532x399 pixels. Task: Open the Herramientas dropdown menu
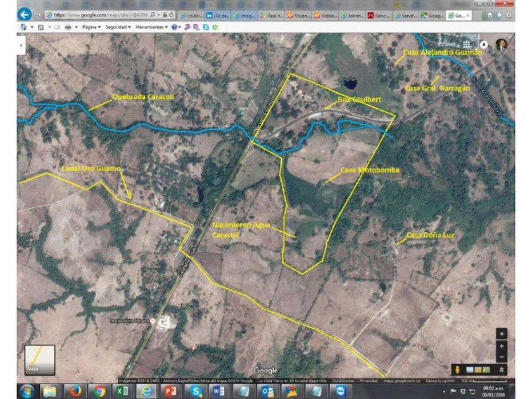153,27
